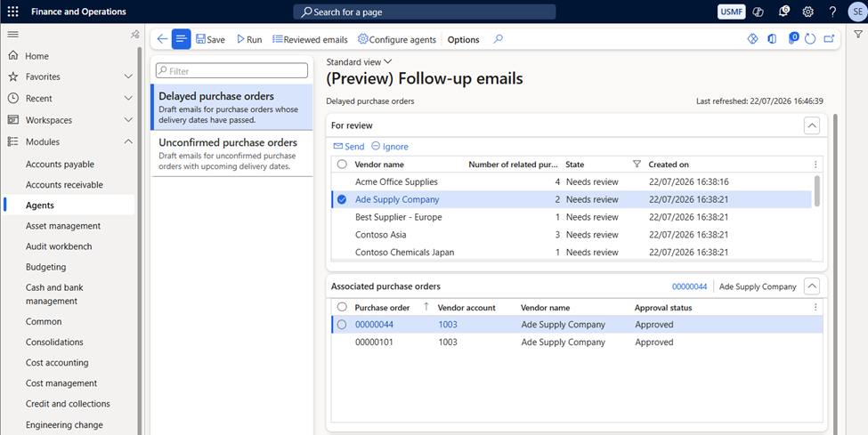Open the SE user account avatar
Screen dimensions: 868x435
857,12
